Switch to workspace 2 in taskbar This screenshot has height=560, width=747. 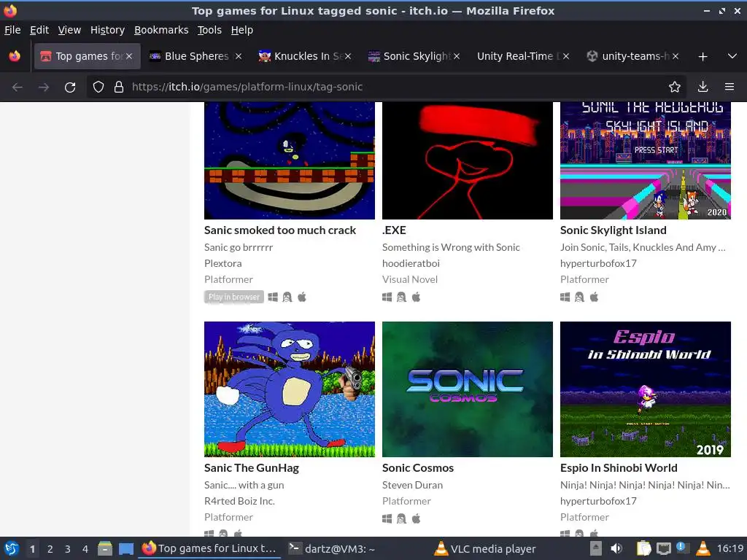tap(50, 549)
